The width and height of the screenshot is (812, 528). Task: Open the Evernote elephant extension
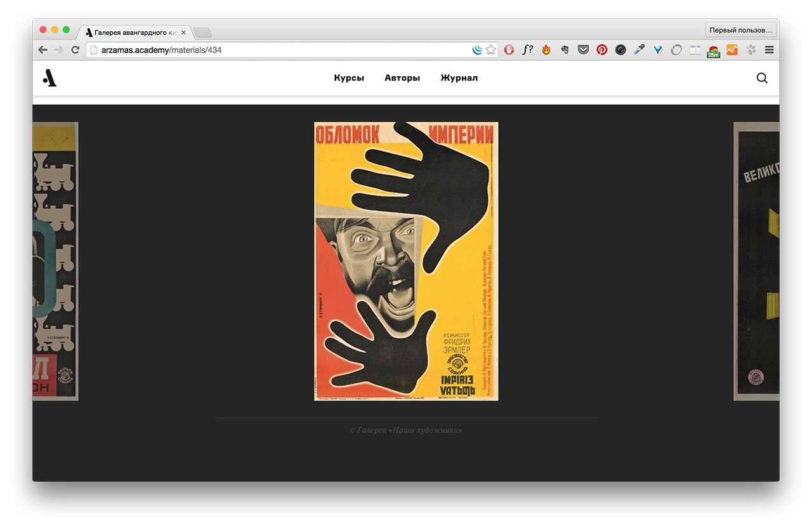(x=565, y=49)
